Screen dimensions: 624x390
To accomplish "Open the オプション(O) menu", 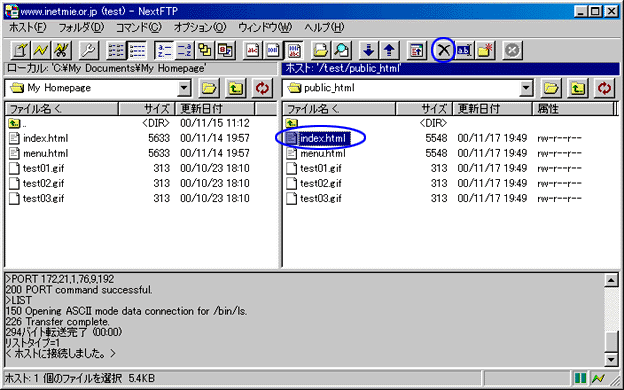I will coord(200,27).
